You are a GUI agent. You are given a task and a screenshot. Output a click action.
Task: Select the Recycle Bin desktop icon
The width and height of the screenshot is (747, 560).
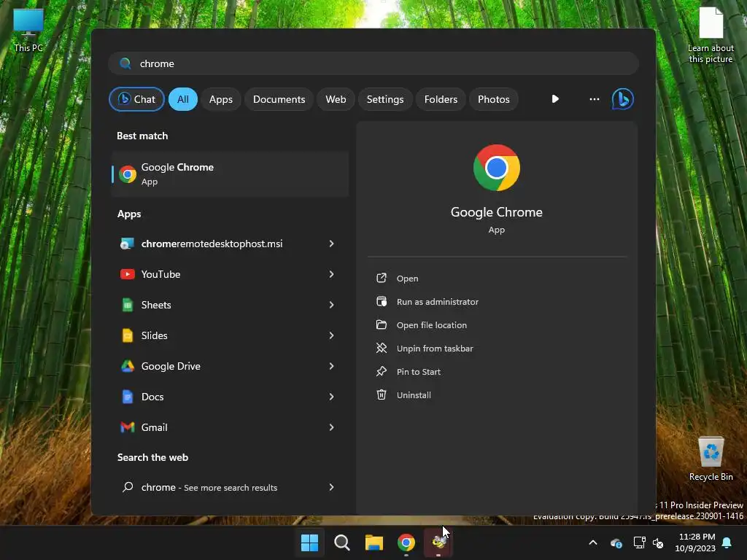click(x=711, y=459)
